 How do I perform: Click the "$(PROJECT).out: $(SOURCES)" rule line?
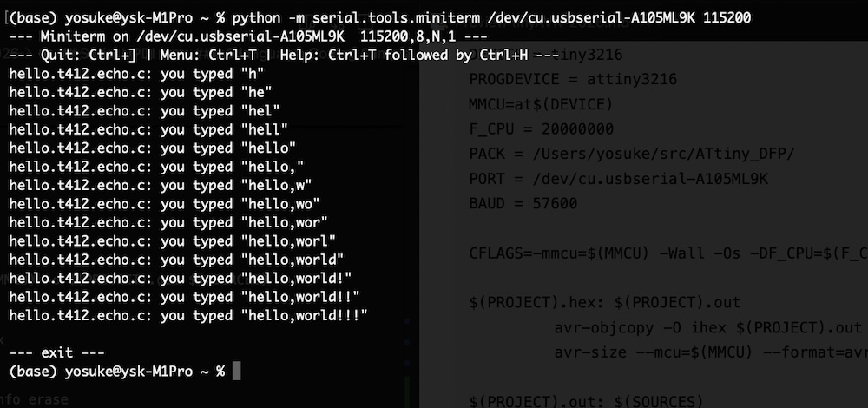point(585,402)
